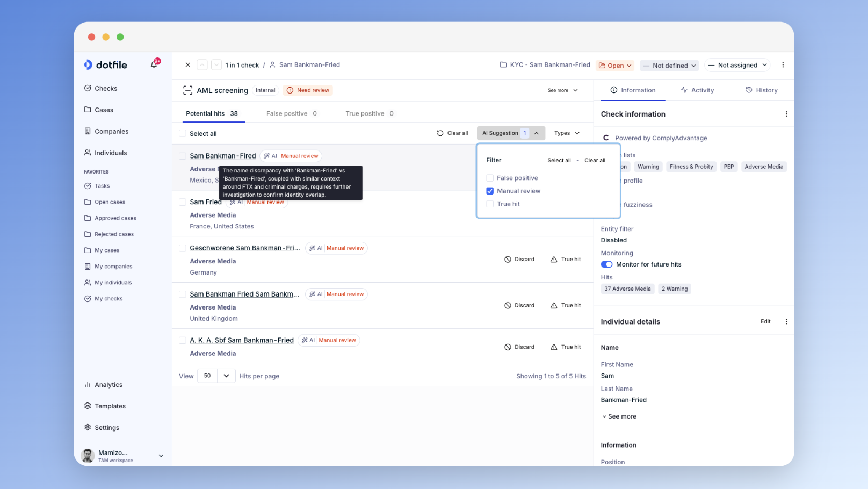Open the Not defined dropdown
The width and height of the screenshot is (868, 489).
point(670,66)
